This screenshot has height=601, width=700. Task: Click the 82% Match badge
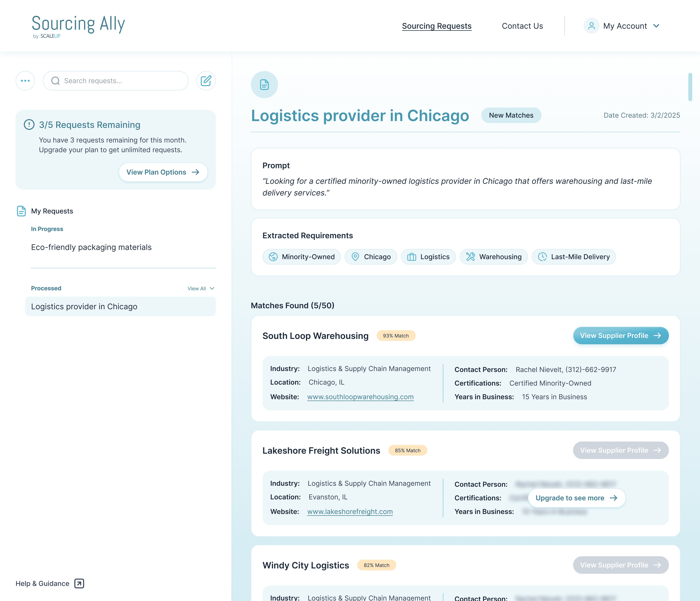tap(377, 565)
